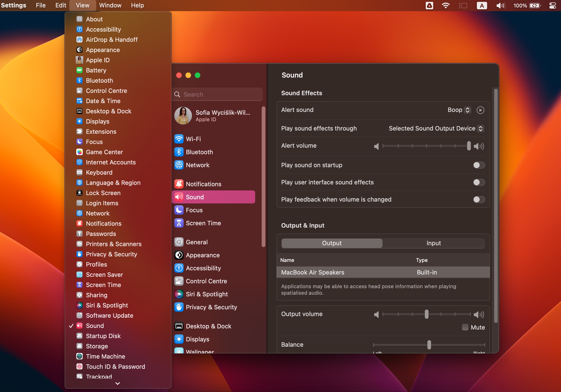561x392 pixels.
Task: Toggle Play user interface sound effects
Action: pos(478,182)
